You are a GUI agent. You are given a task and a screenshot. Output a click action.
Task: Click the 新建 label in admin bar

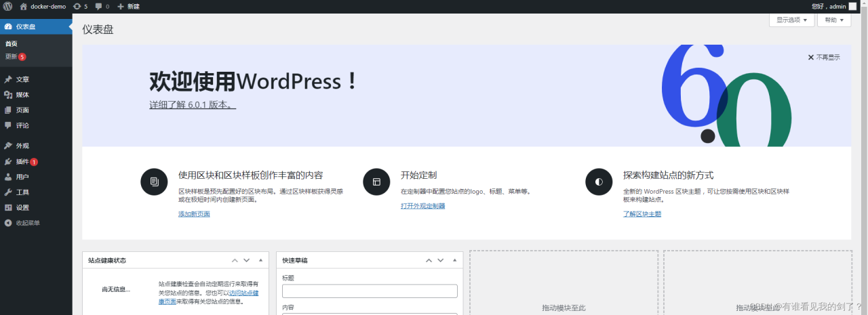(133, 6)
